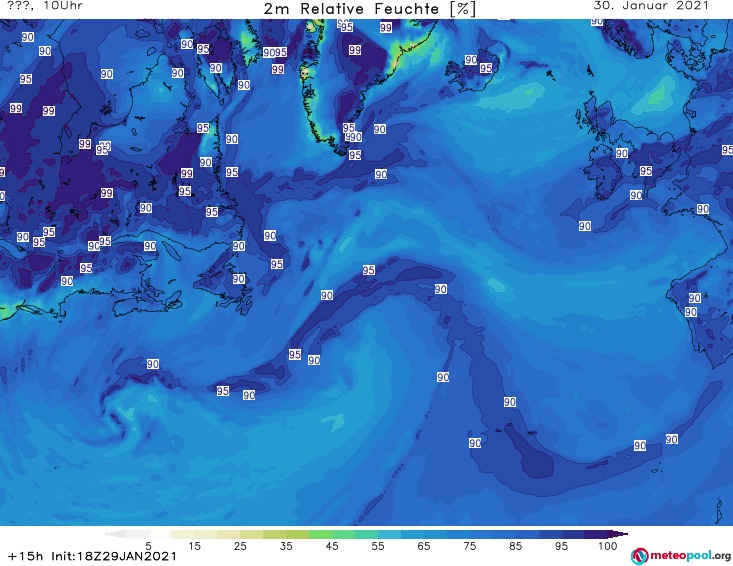Click the '90' contour label on Iceland

pos(471,60)
